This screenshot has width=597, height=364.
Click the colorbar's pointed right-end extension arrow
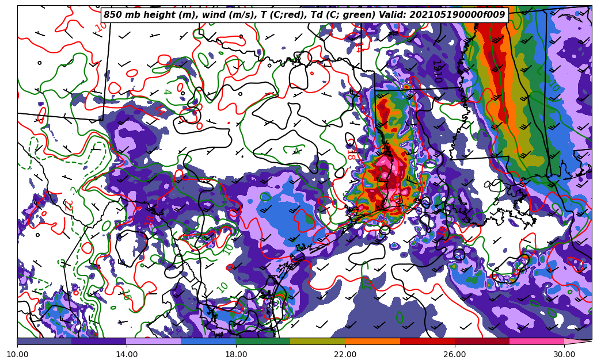point(579,341)
